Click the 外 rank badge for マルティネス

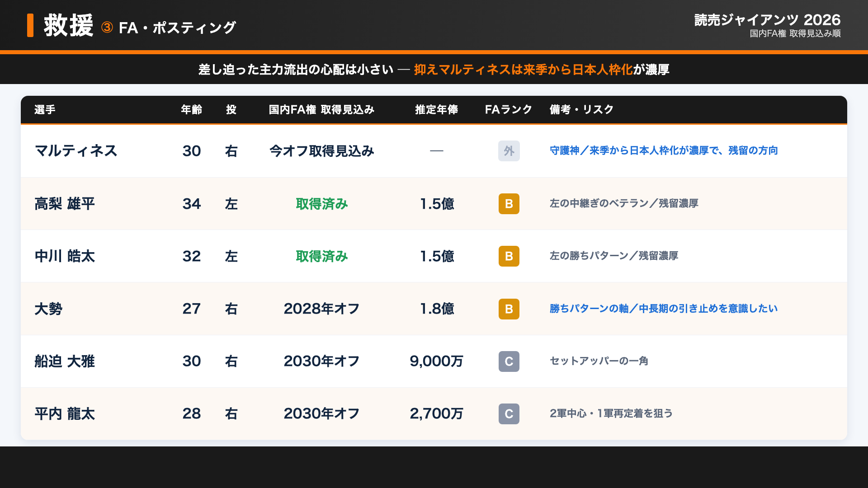509,151
